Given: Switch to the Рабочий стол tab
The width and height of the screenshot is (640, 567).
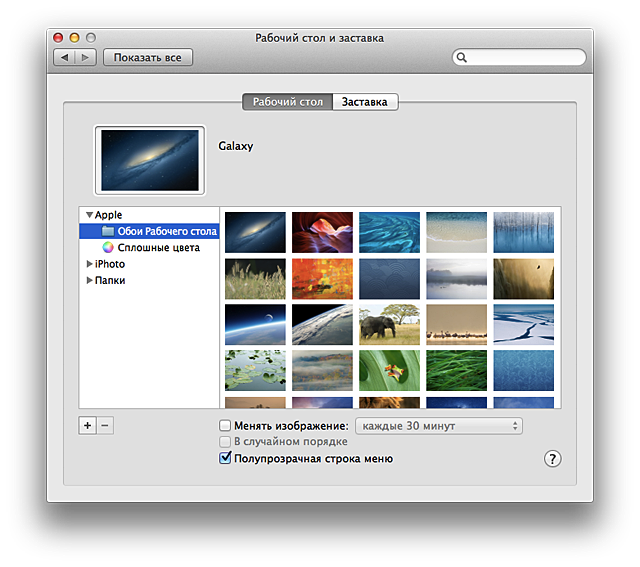Looking at the screenshot, I should [287, 102].
